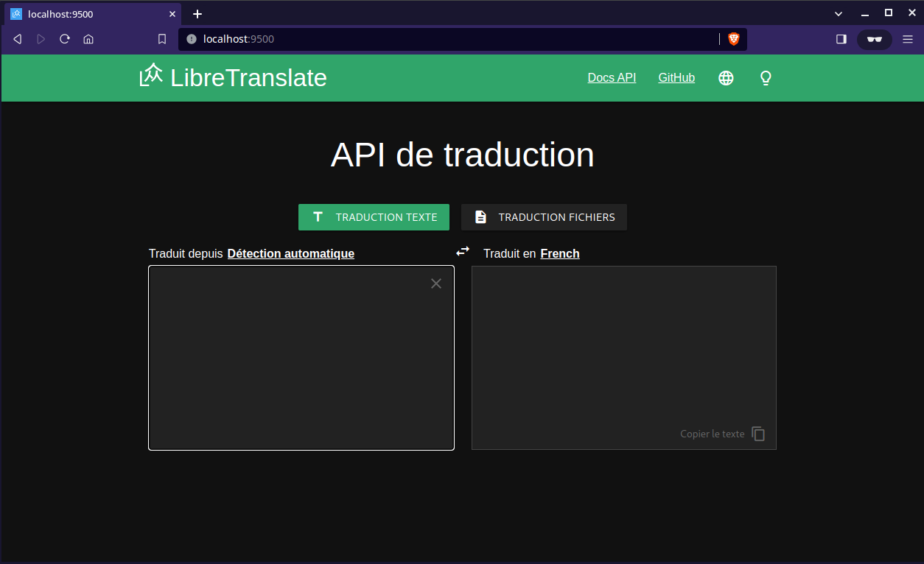This screenshot has width=924, height=564.
Task: Open Détection automatique source language dropdown
Action: pos(290,253)
